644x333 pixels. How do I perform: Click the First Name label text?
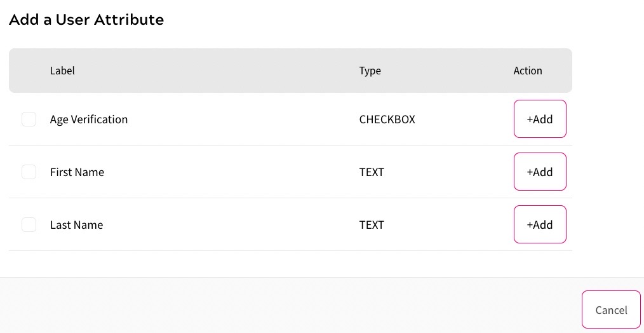coord(77,172)
